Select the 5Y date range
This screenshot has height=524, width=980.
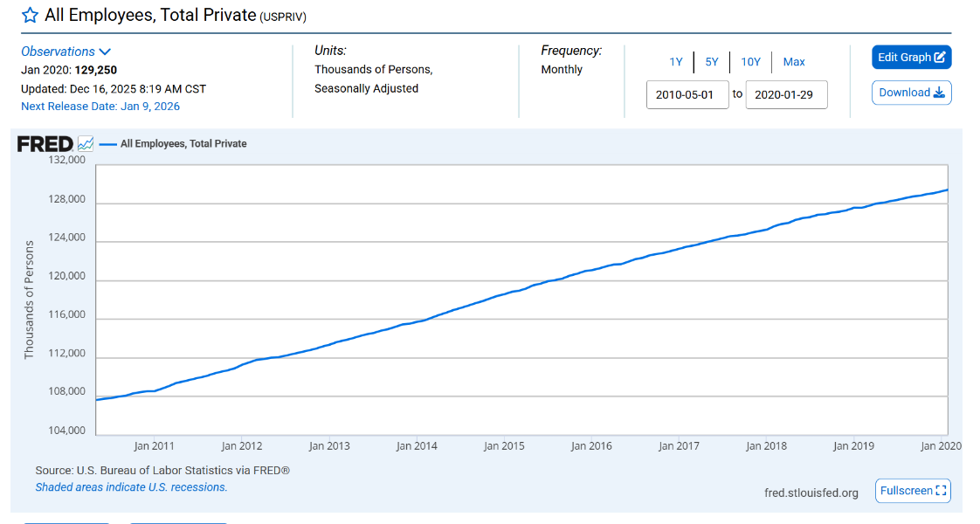pyautogui.click(x=712, y=62)
